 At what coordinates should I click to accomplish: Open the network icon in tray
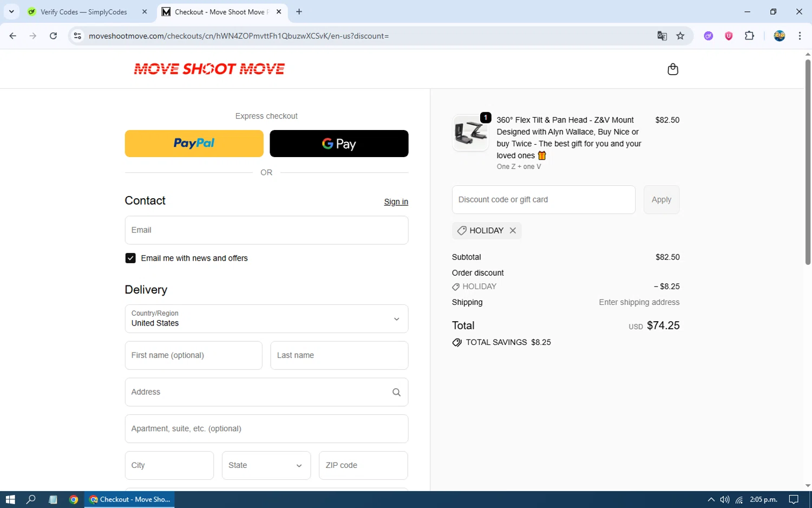point(739,499)
